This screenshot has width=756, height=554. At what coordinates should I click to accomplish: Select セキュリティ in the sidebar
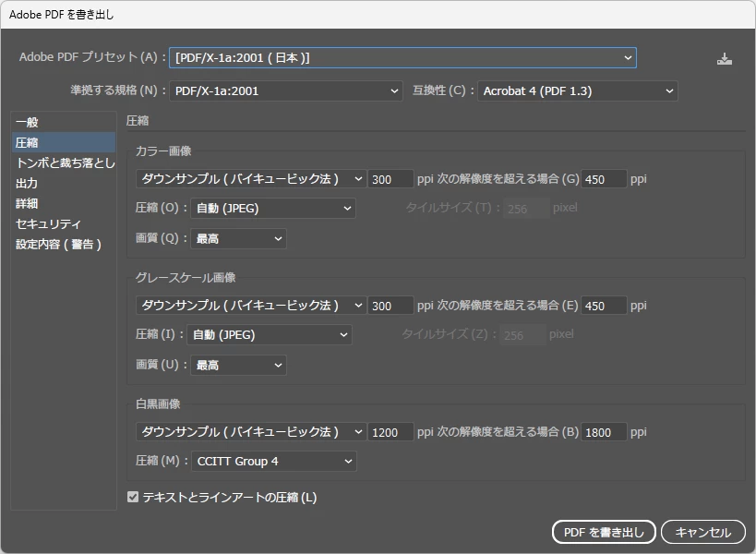(64, 223)
